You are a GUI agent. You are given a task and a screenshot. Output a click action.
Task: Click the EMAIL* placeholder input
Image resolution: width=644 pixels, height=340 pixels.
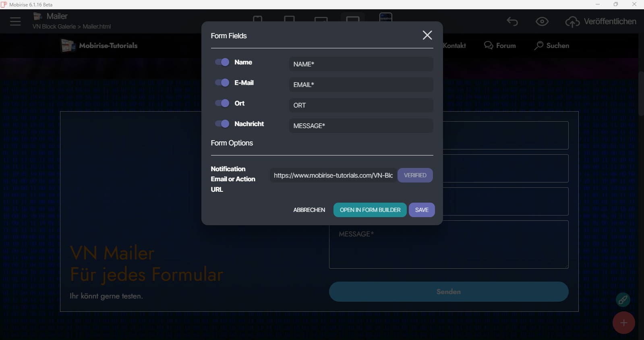click(361, 85)
